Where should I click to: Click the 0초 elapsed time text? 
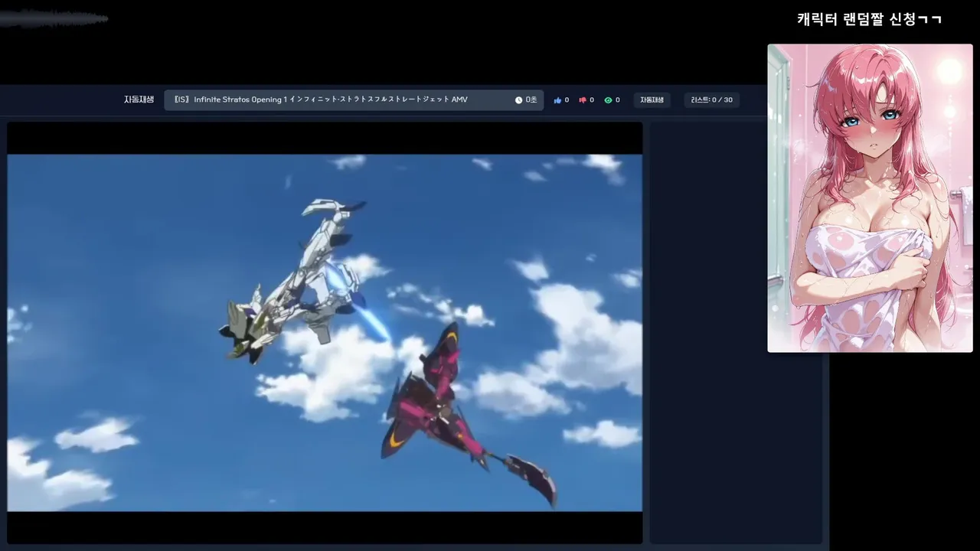[x=531, y=100]
